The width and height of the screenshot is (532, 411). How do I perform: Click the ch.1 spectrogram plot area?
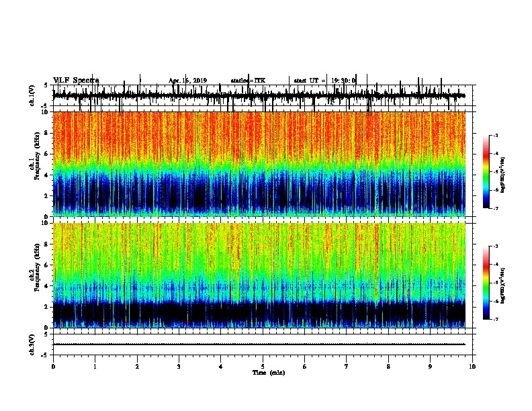click(x=259, y=164)
